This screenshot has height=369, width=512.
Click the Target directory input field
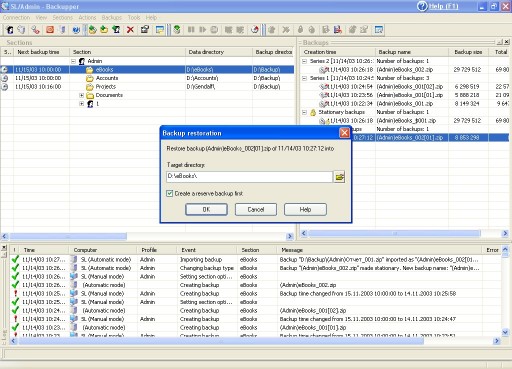(249, 177)
